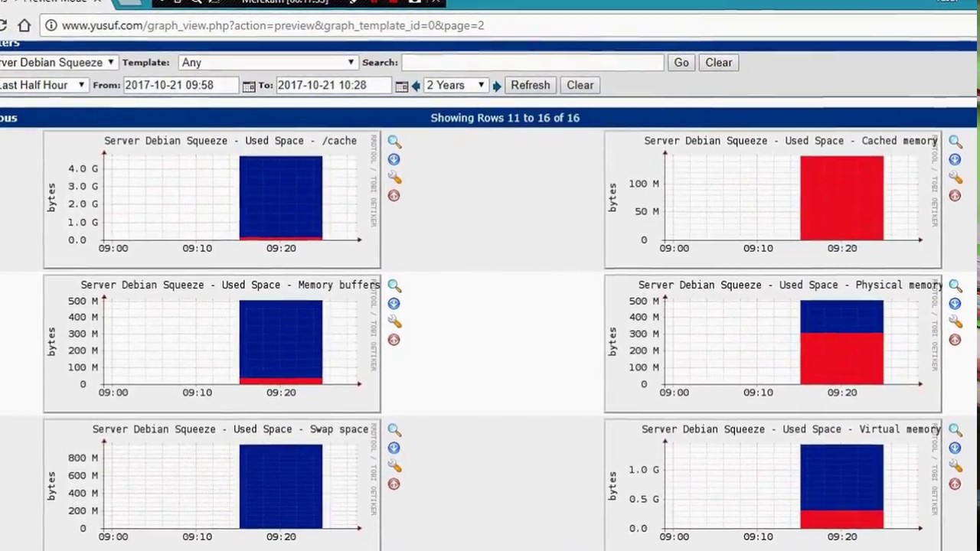Open the Swap space graph image

tap(212, 485)
